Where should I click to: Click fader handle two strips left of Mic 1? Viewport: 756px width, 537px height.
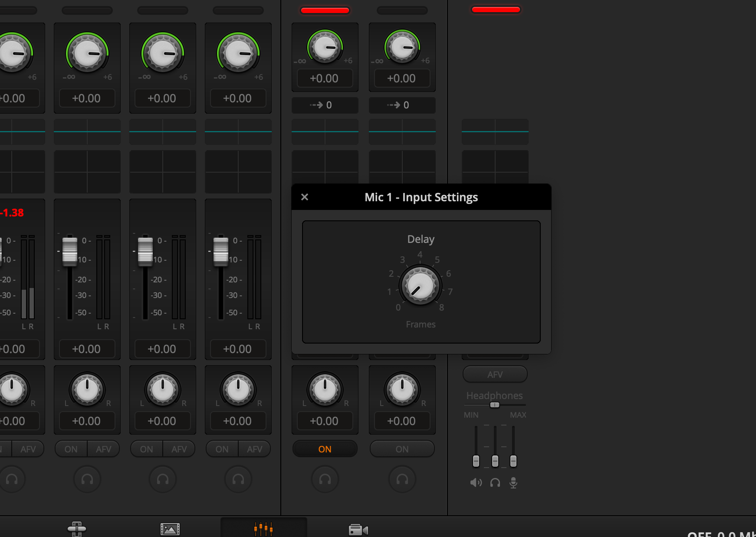coord(145,251)
